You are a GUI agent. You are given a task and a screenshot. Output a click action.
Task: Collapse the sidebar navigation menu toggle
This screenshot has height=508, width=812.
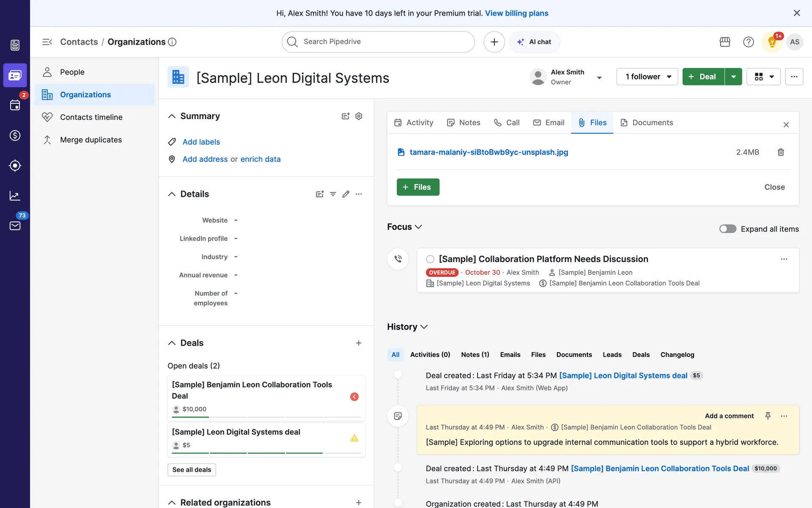pos(47,42)
